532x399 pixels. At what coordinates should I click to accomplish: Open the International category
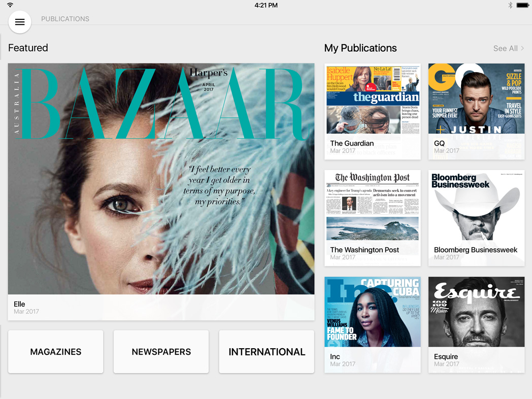267,352
